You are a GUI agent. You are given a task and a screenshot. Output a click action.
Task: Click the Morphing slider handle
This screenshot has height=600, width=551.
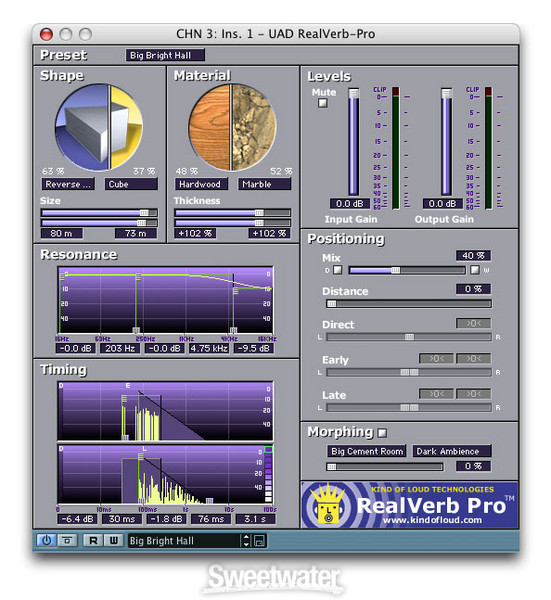[x=331, y=467]
